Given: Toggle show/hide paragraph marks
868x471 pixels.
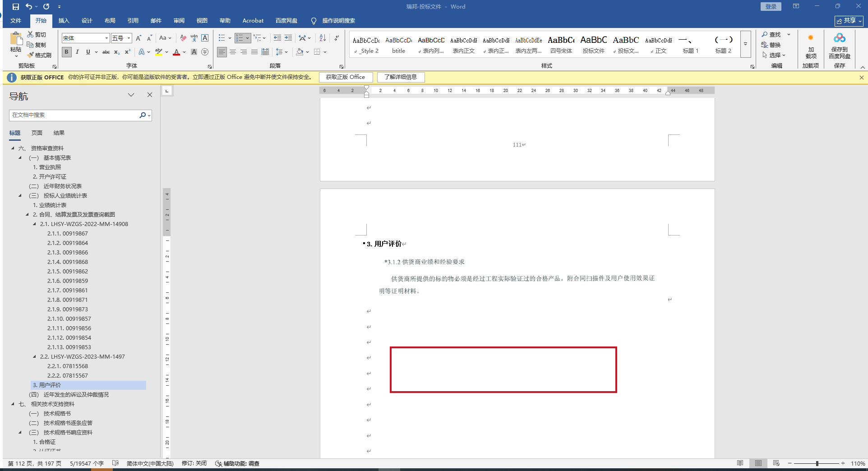Looking at the screenshot, I should [337, 38].
